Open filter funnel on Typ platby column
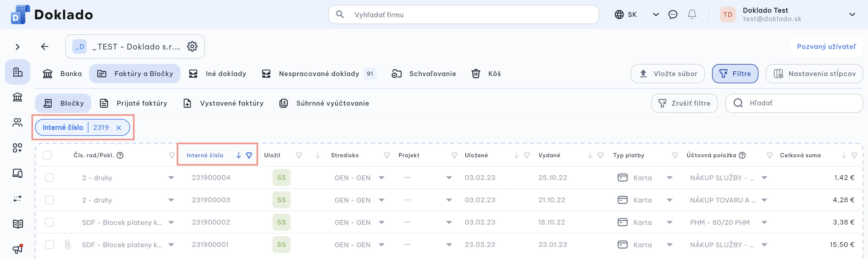Viewport: 868px width, 259px height. (675, 155)
